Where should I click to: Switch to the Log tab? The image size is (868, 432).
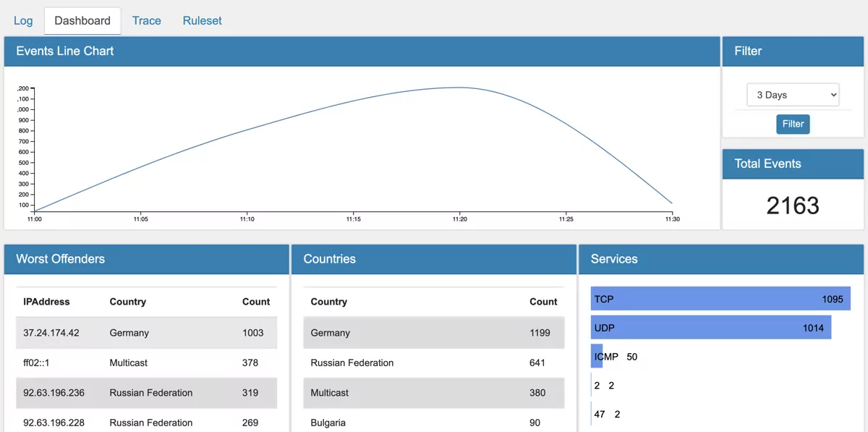click(x=22, y=20)
